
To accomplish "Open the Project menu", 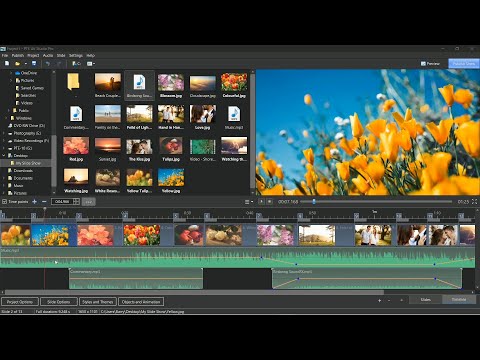I will (x=33, y=55).
